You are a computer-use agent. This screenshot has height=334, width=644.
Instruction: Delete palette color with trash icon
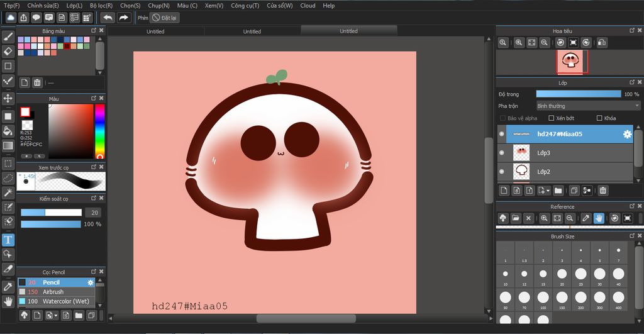click(x=37, y=82)
